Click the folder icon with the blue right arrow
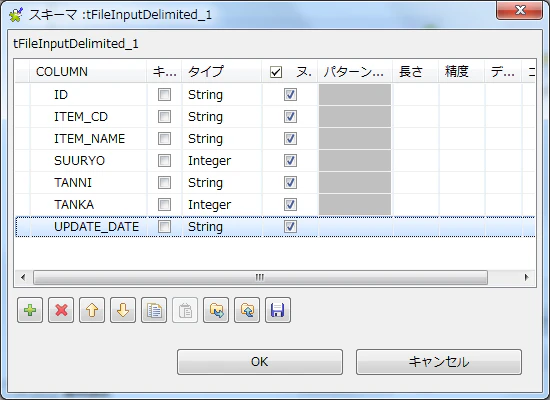 [x=216, y=310]
